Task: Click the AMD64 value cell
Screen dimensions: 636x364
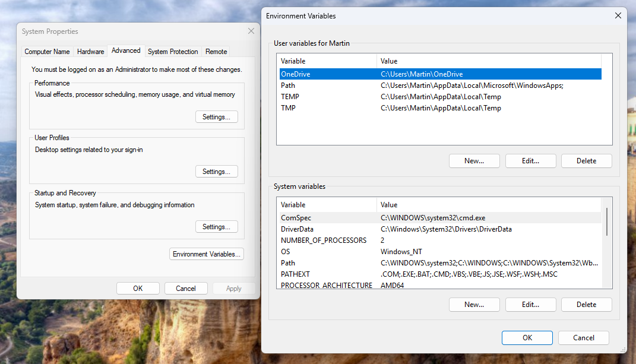Action: (x=392, y=285)
